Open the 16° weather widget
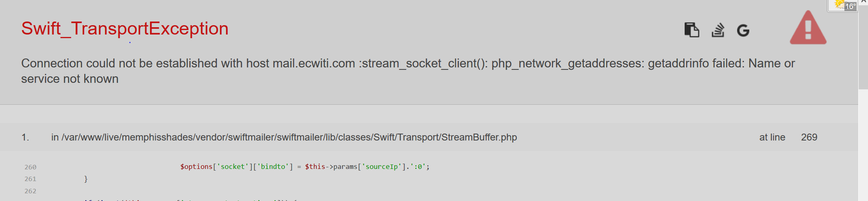Screen dimensions: 868x201 [843, 6]
